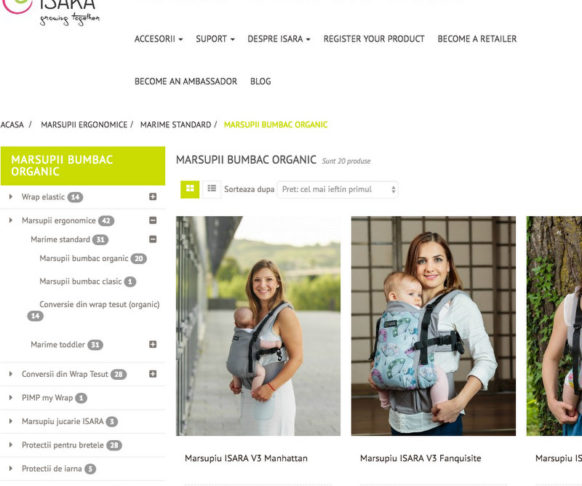This screenshot has width=582, height=486.
Task: Open Marsupiu ISARA V3 Manhattan product image
Action: point(258,326)
